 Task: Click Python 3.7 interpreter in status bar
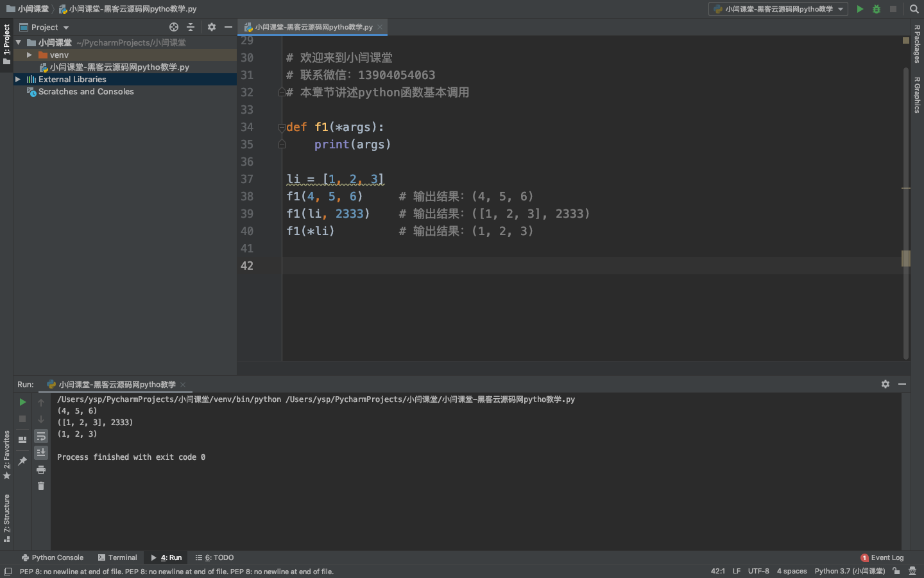point(850,571)
